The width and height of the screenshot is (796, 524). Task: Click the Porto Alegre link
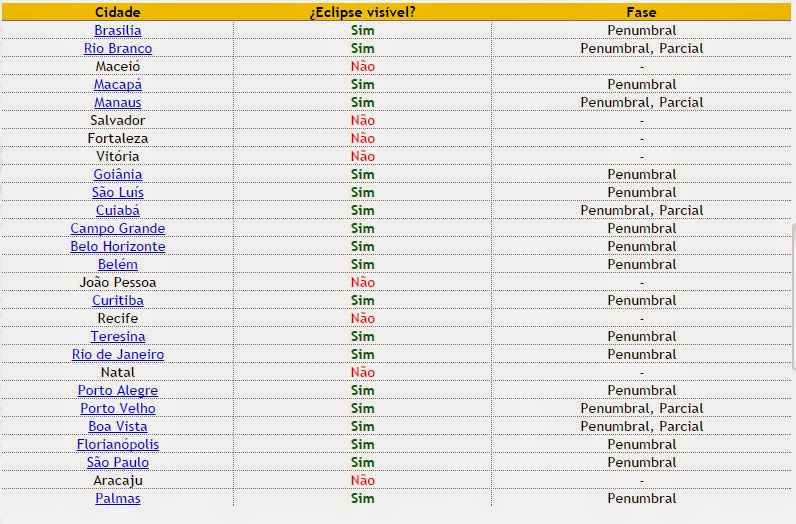tap(118, 390)
